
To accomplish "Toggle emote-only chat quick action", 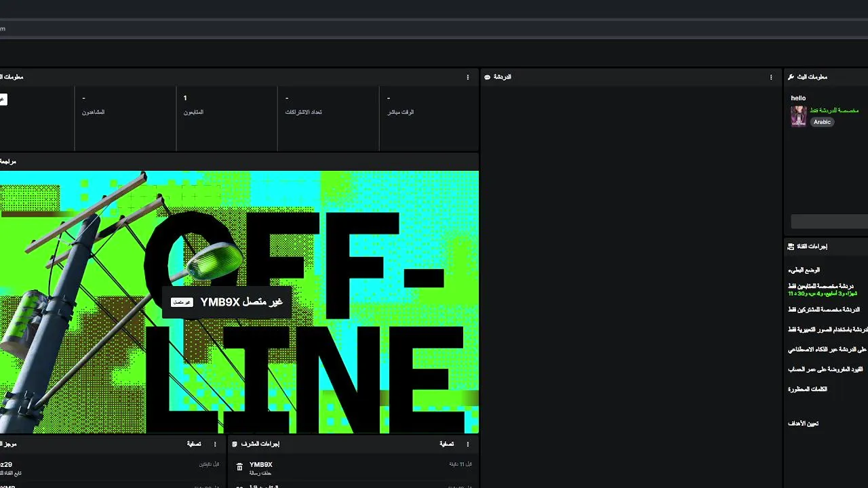I will click(828, 329).
